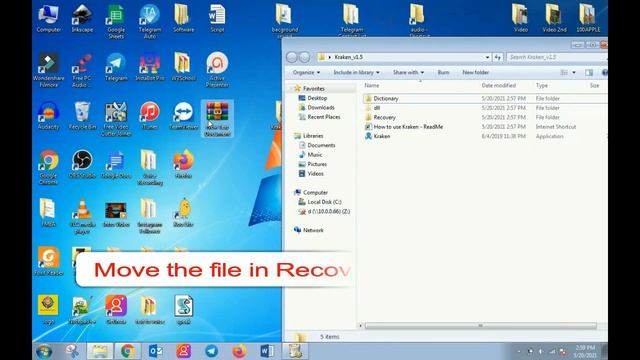
Task: Open Telegram from the taskbar
Action: pos(211,351)
